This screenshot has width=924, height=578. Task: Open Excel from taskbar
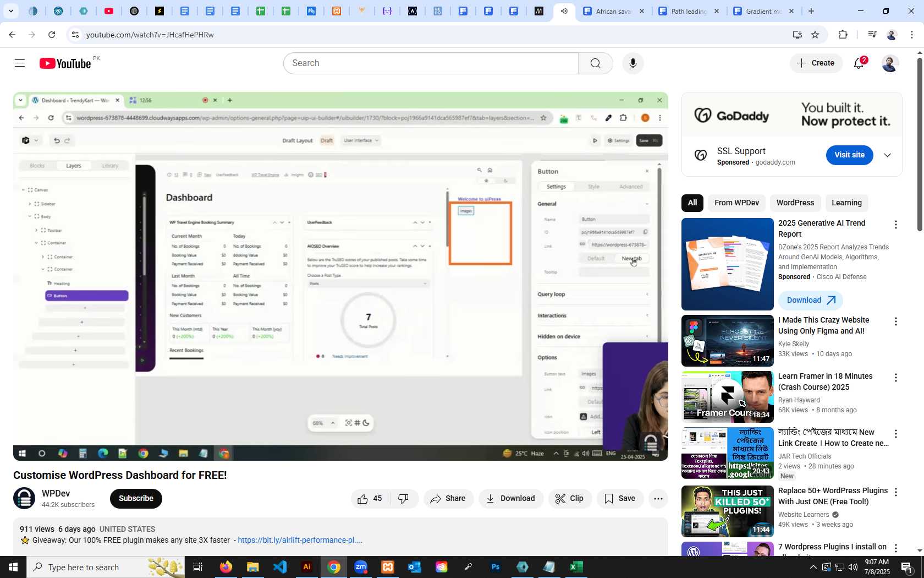click(x=576, y=567)
